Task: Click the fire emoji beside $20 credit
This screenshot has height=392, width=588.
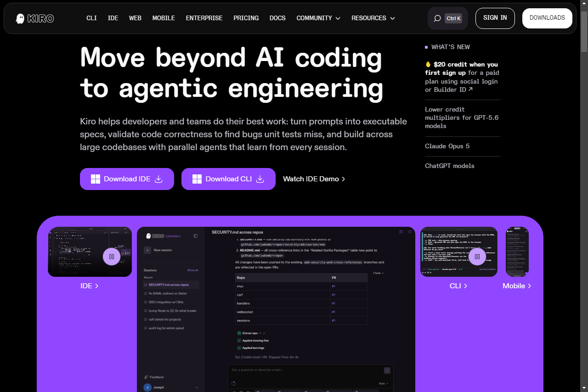Action: (428, 64)
